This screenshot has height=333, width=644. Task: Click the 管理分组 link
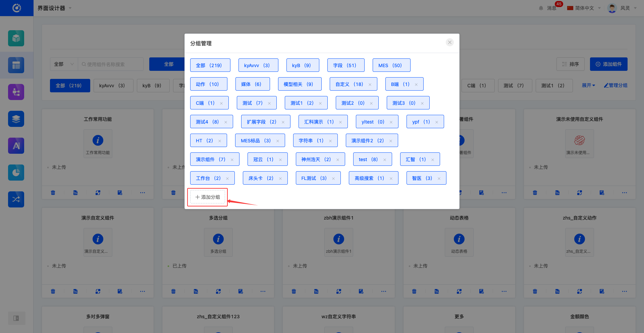tap(615, 85)
